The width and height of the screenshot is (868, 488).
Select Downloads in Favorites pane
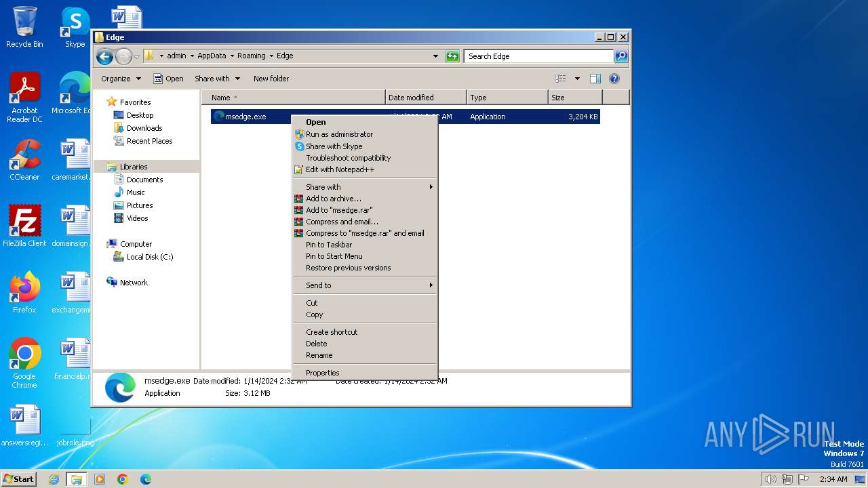[x=144, y=128]
